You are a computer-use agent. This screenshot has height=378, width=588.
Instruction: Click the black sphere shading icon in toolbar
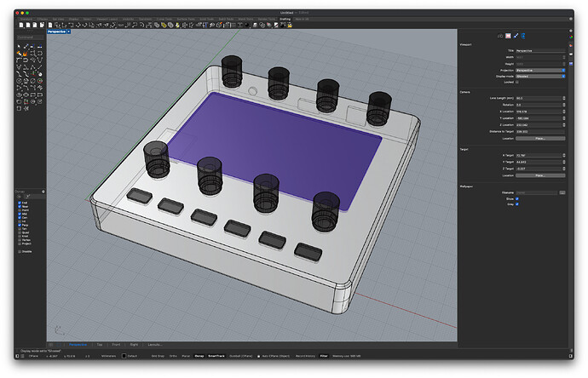coord(247,25)
